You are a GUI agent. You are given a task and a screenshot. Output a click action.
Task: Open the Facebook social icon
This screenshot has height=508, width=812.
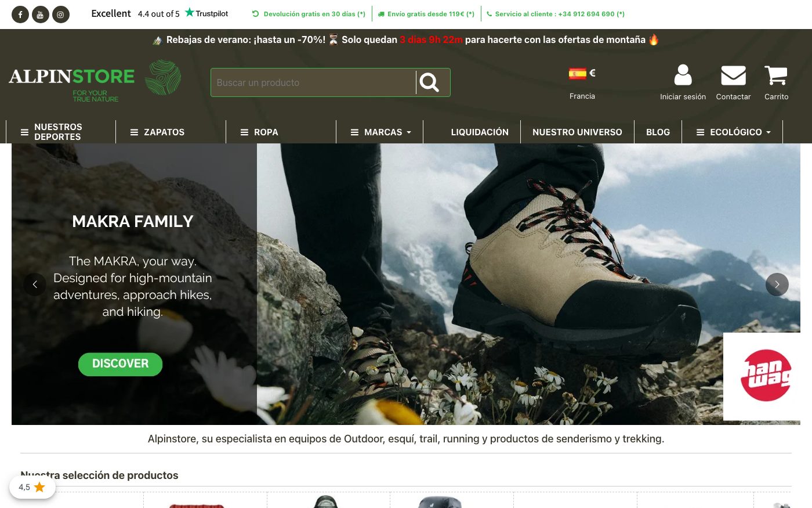[20, 15]
